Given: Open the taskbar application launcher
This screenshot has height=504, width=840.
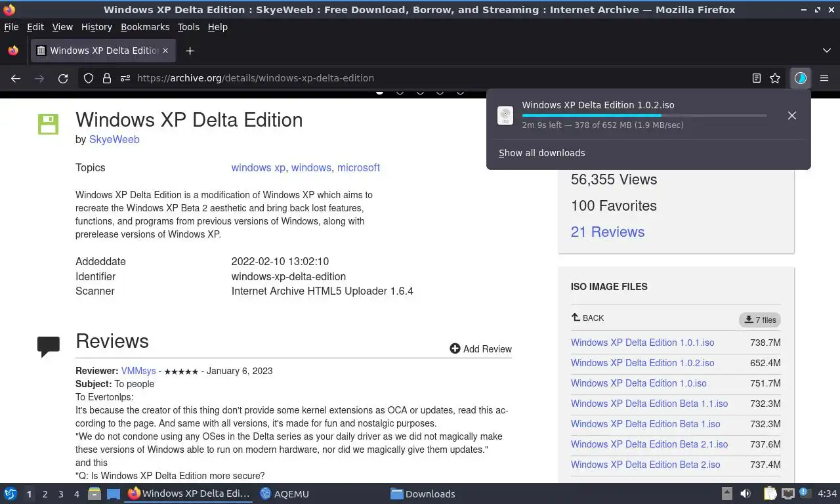Looking at the screenshot, I should tap(10, 493).
